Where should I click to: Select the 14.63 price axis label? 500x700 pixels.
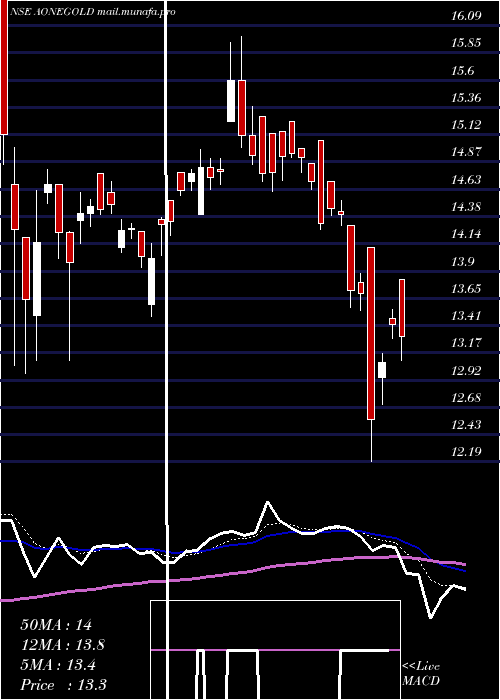pos(466,179)
